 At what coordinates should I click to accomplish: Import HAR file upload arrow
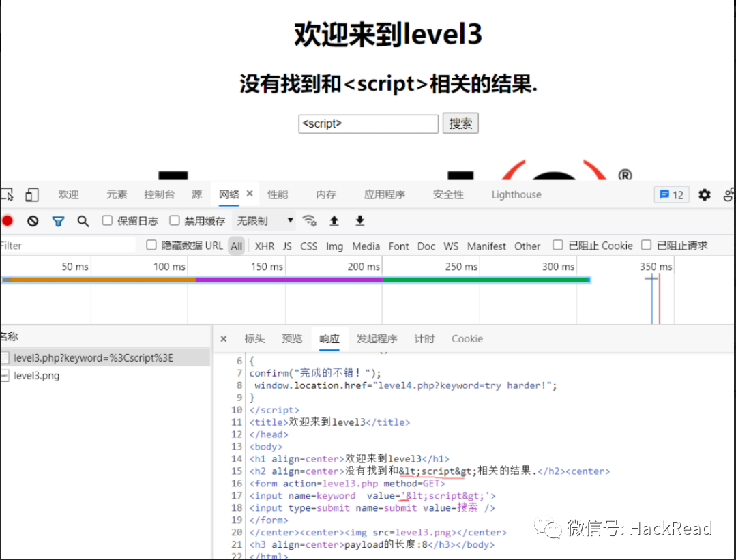click(334, 220)
